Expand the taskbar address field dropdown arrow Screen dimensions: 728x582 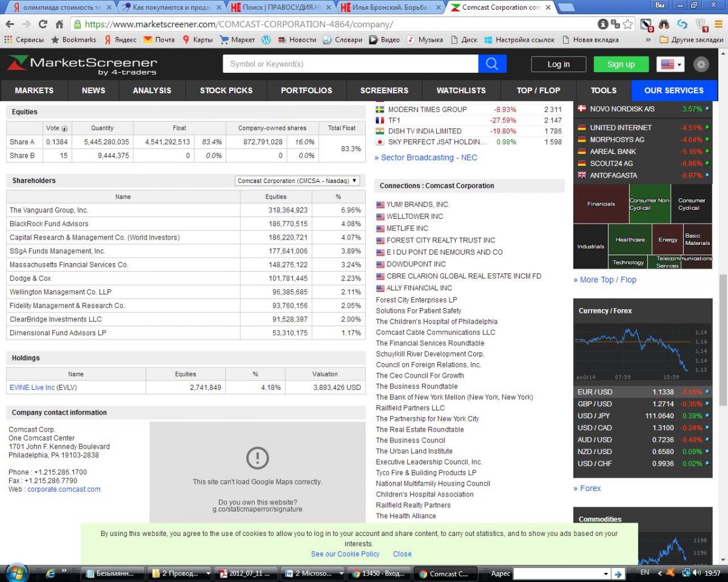pyautogui.click(x=605, y=574)
